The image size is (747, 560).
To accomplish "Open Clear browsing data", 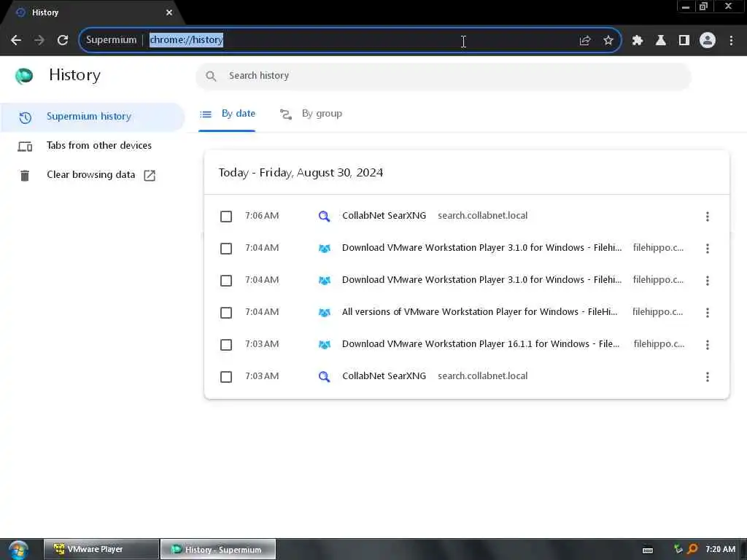I will click(91, 175).
